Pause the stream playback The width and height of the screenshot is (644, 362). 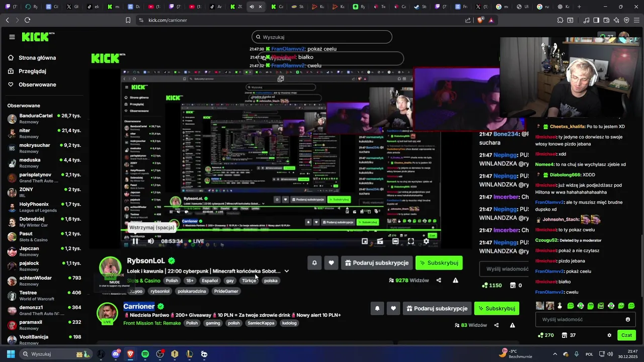135,241
